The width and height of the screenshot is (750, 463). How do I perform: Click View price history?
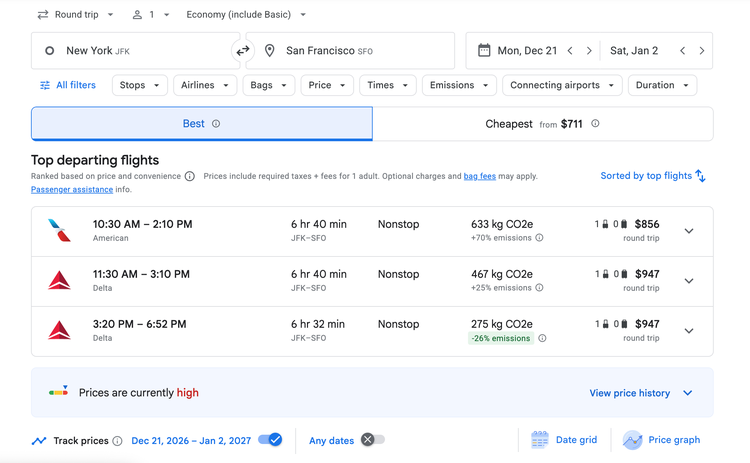pyautogui.click(x=629, y=393)
